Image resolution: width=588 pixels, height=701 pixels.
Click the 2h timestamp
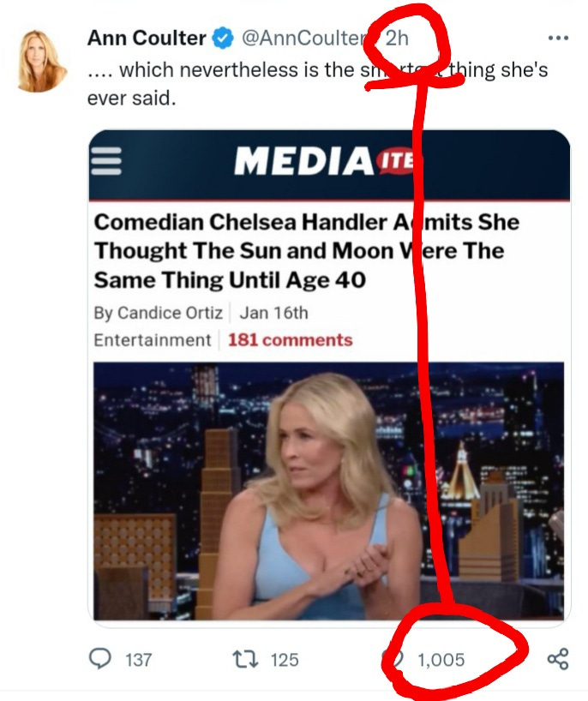pyautogui.click(x=397, y=38)
